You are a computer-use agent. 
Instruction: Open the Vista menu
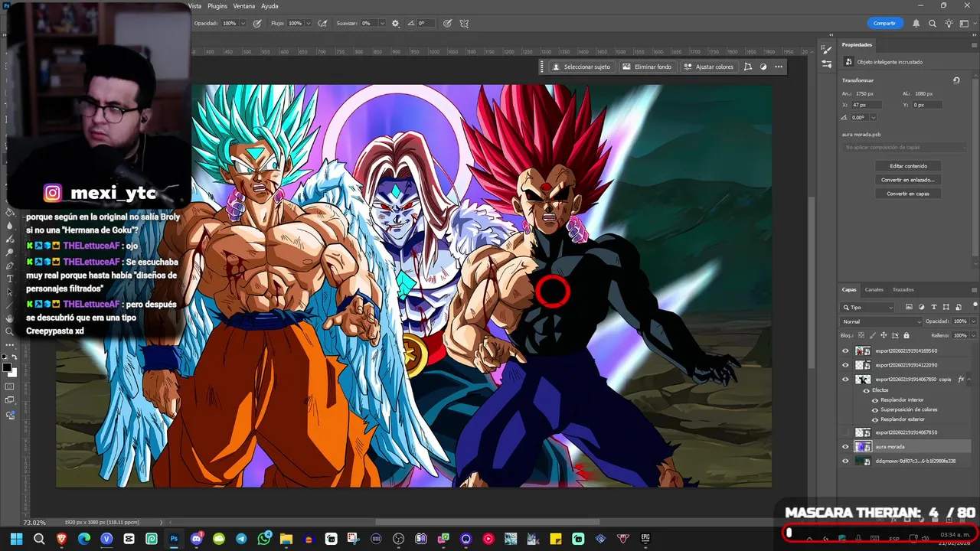[x=194, y=5]
